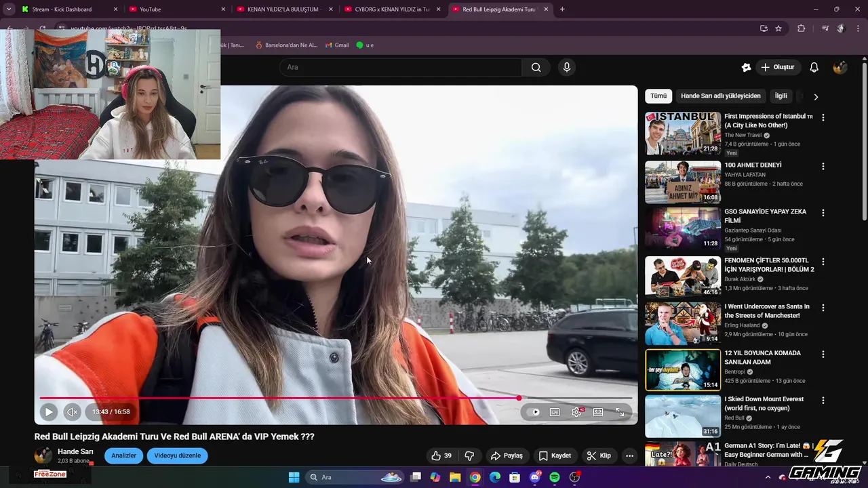Open the Hande Sarı channel name
868x488 pixels.
75,451
